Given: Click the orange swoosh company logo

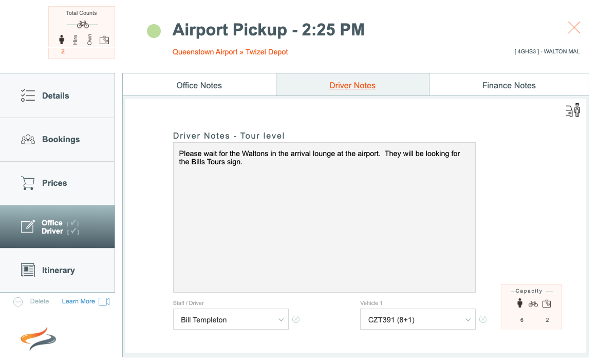Looking at the screenshot, I should 38,339.
